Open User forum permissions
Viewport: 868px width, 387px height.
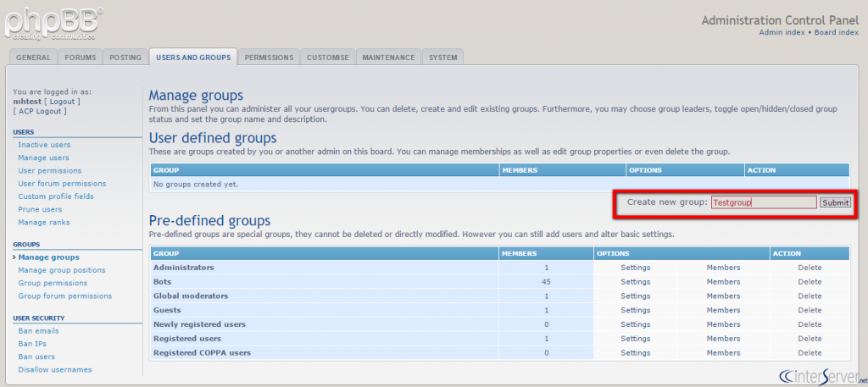click(62, 184)
